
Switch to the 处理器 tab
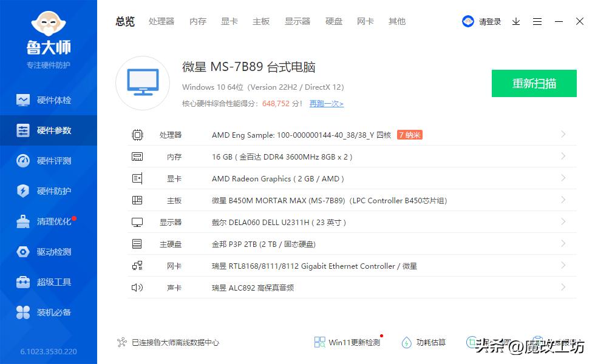click(x=161, y=21)
